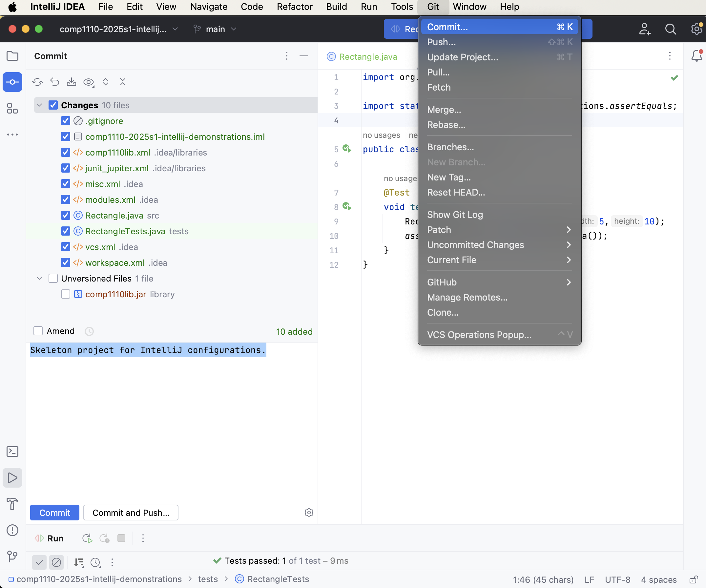Rerun tests using the rerun icon
Image resolution: width=706 pixels, height=588 pixels.
click(x=87, y=538)
